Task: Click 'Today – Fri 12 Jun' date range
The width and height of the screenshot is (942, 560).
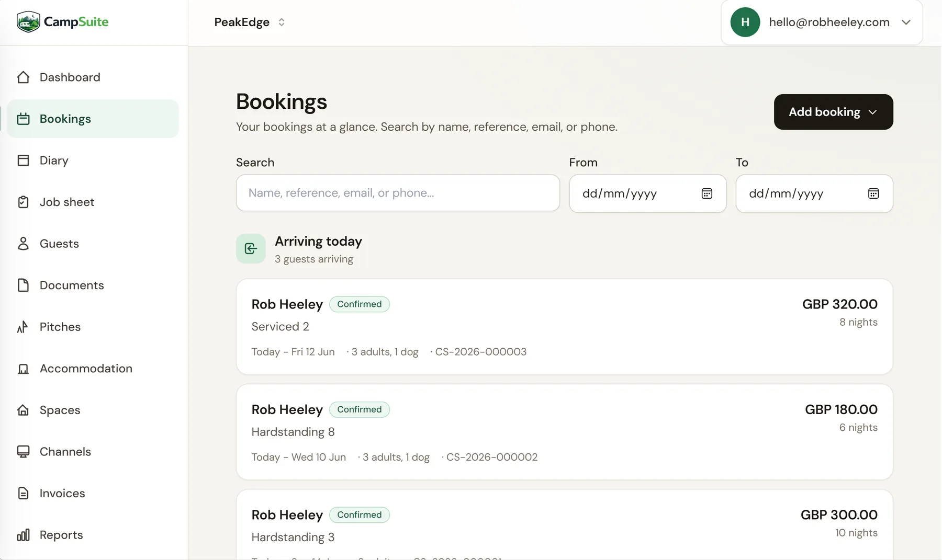Action: pyautogui.click(x=293, y=352)
